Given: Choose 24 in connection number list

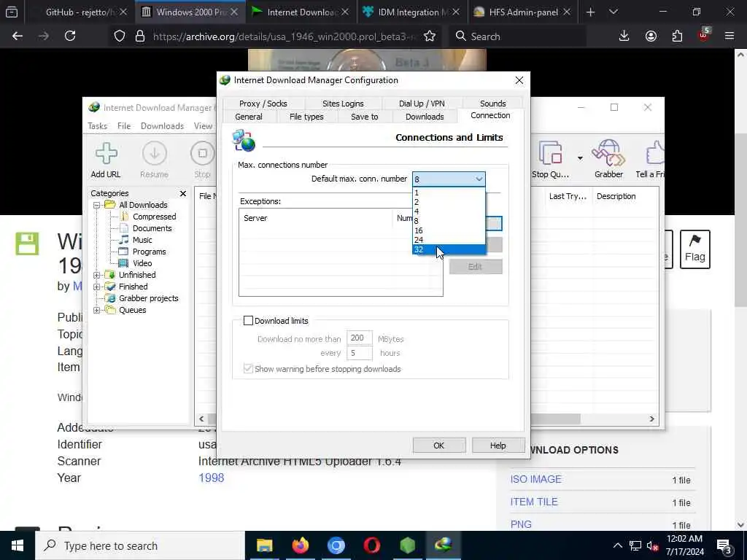Looking at the screenshot, I should tap(449, 240).
